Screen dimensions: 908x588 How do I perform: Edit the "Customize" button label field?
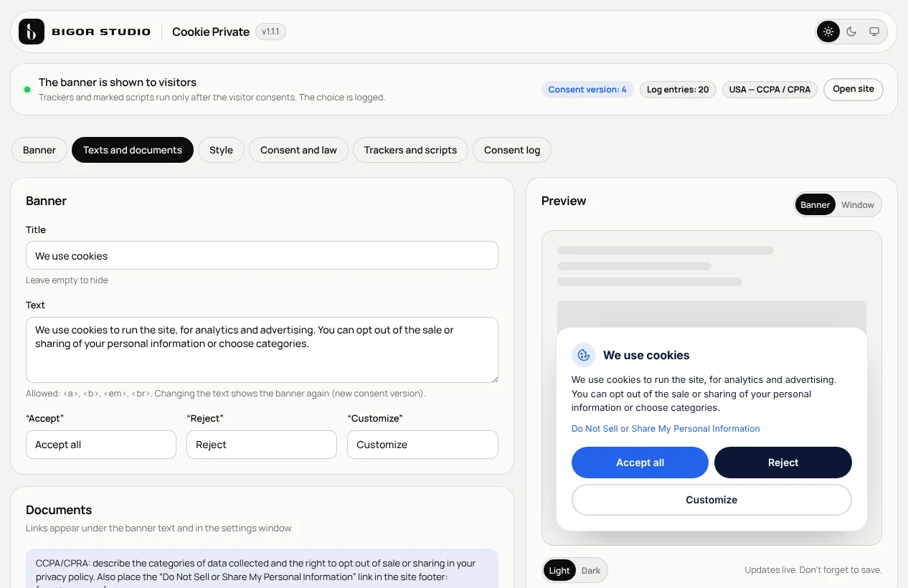tap(422, 445)
